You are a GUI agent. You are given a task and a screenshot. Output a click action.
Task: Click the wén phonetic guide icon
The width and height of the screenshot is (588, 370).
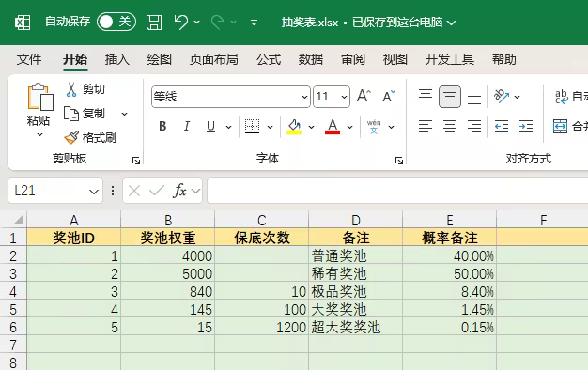coord(374,127)
